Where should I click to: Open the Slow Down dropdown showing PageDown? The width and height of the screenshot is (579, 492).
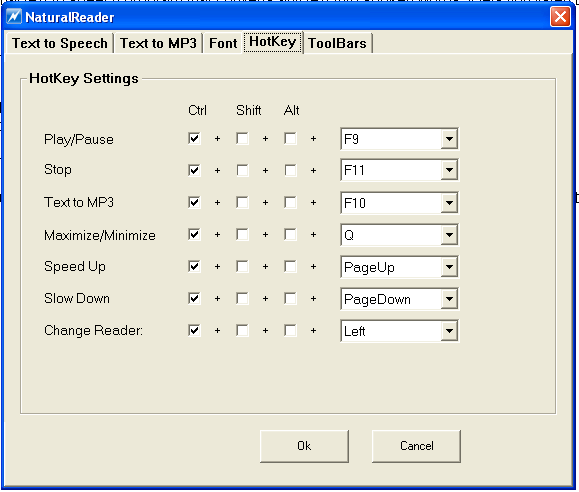coord(449,299)
